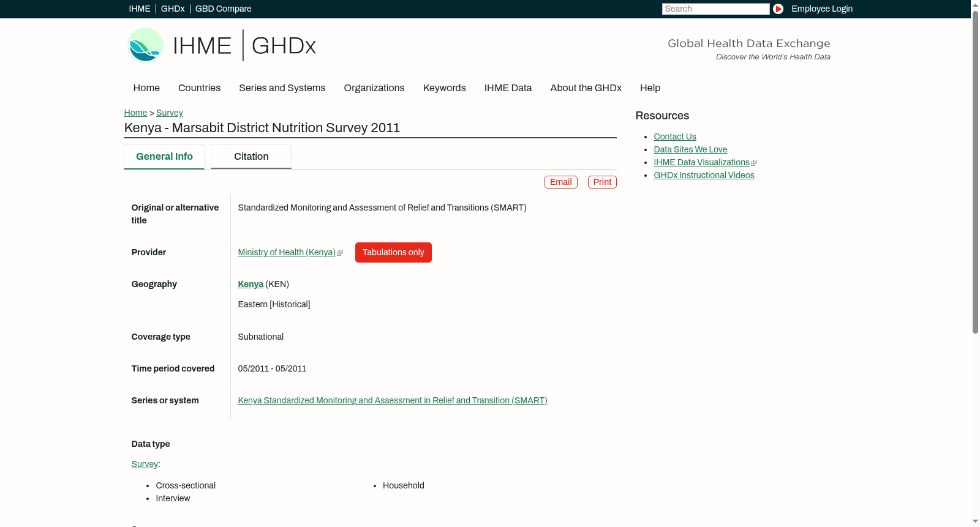The image size is (980, 527).
Task: Open Ministry of Health (Kenya) link
Action: [x=287, y=252]
